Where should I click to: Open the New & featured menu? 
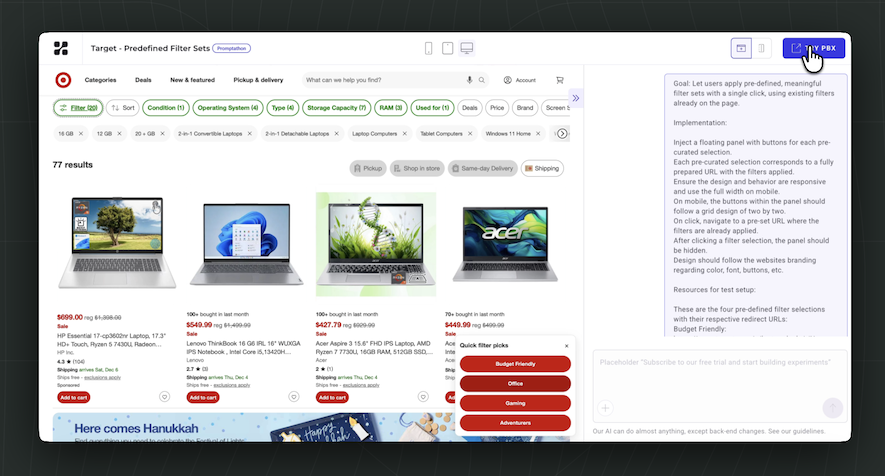coord(192,80)
